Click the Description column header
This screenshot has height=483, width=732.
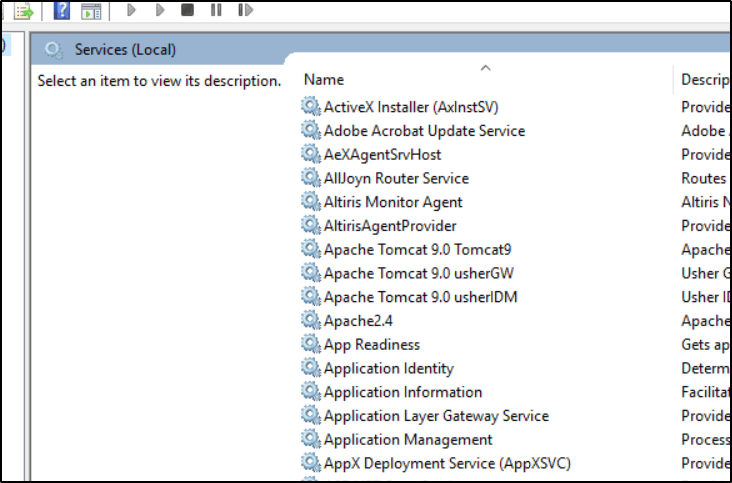(x=704, y=79)
